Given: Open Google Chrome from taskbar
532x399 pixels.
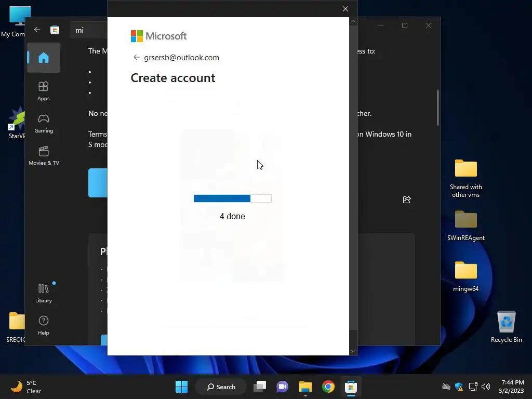Looking at the screenshot, I should tap(328, 387).
